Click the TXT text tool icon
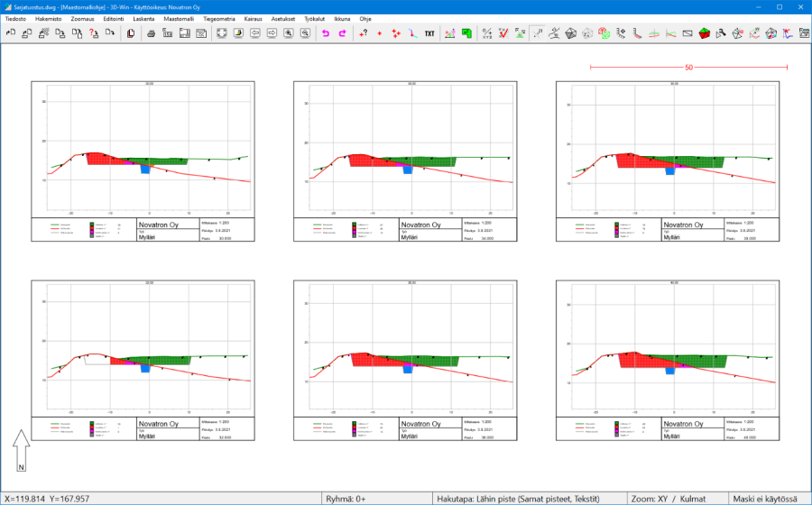 (x=429, y=33)
